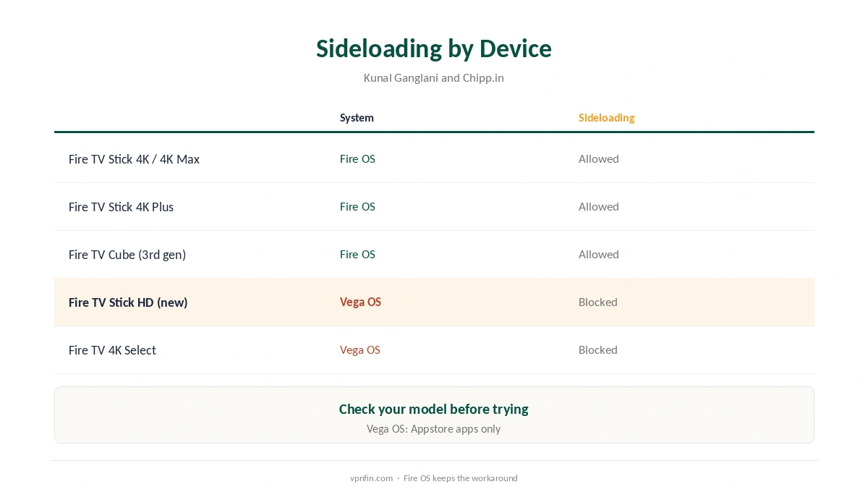Click 'Allowed' in Fire TV Stick 4K Plus row
868x492 pixels.
coord(599,206)
